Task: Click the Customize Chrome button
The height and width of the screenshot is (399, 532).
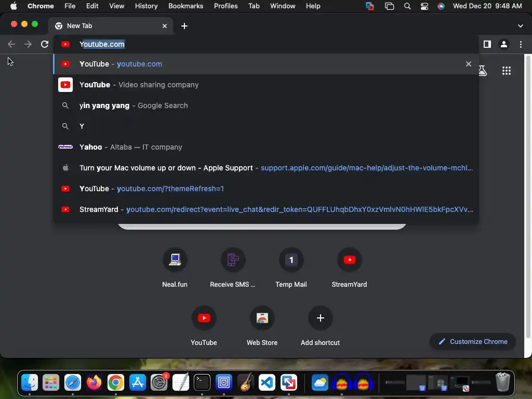Action: [x=473, y=342]
